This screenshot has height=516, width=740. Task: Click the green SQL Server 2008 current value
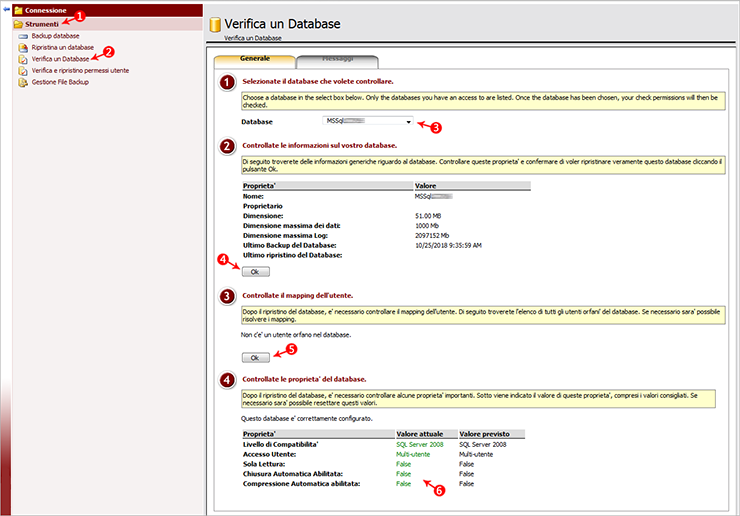click(x=420, y=445)
